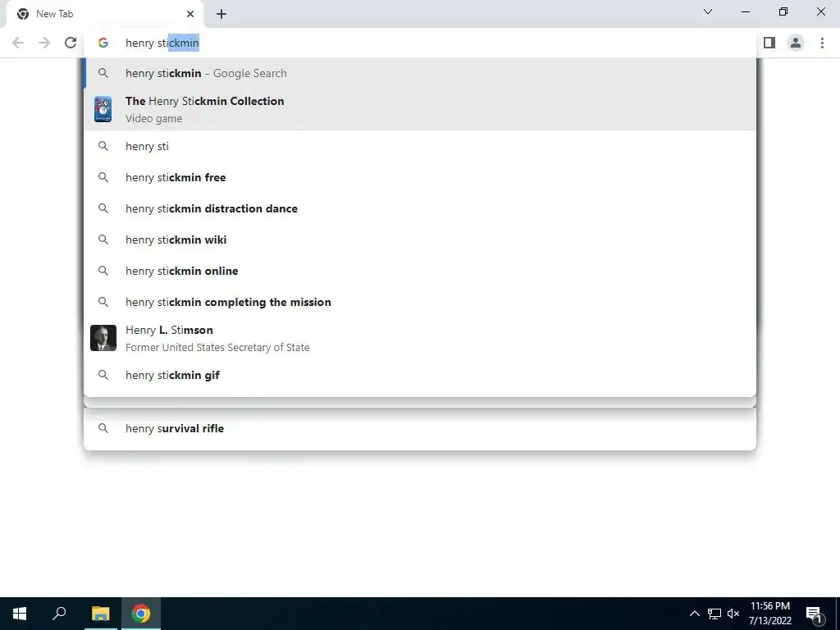Click search icon beside 'henry stickmin gif'
Viewport: 840px width, 630px height.
[103, 375]
